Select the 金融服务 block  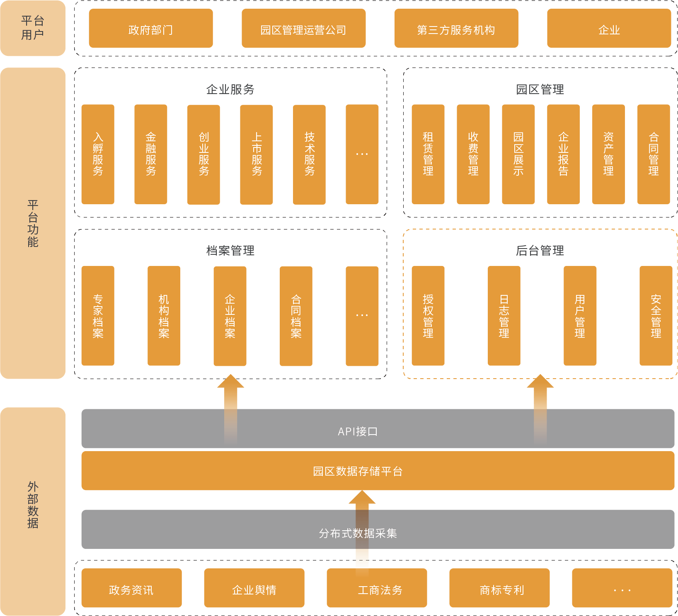click(x=151, y=154)
